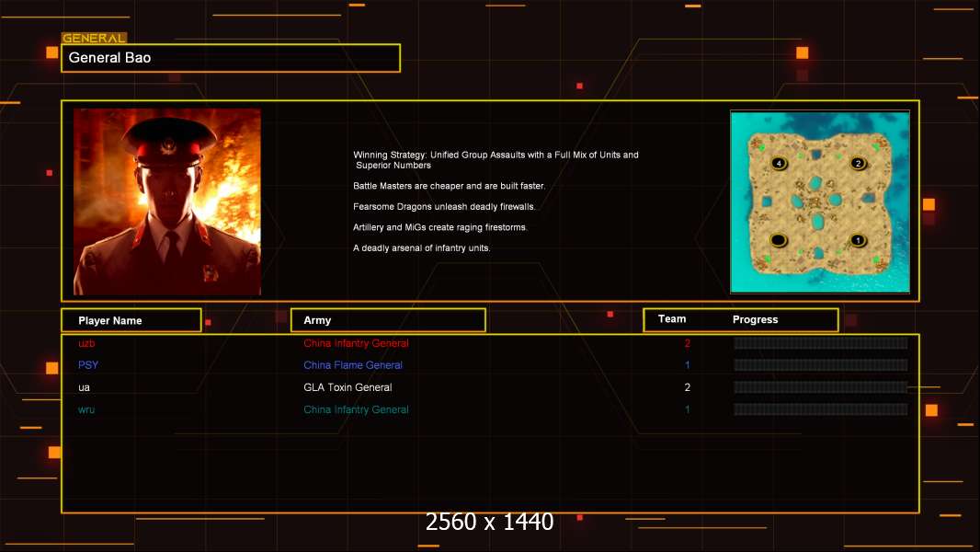
Task: Click the Army column header
Action: (388, 320)
